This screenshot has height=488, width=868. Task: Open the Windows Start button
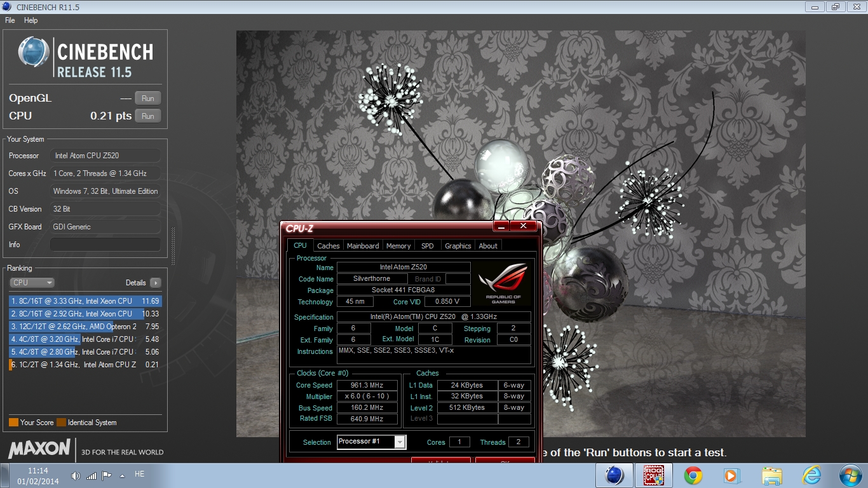[850, 475]
